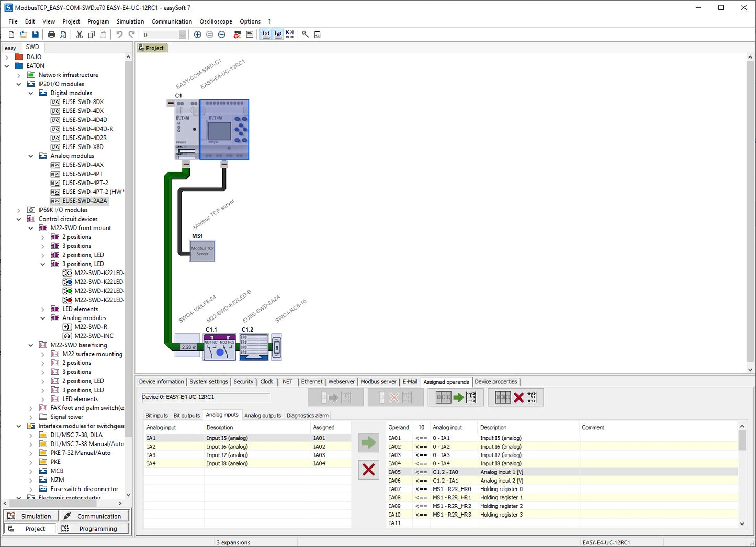The image size is (756, 547).
Task: Click the Device 0 name field
Action: click(206, 397)
